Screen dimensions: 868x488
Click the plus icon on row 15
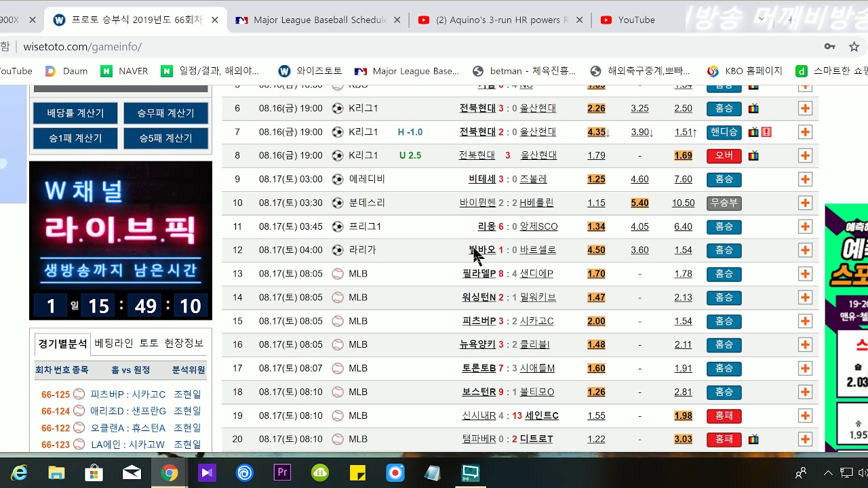tap(805, 321)
